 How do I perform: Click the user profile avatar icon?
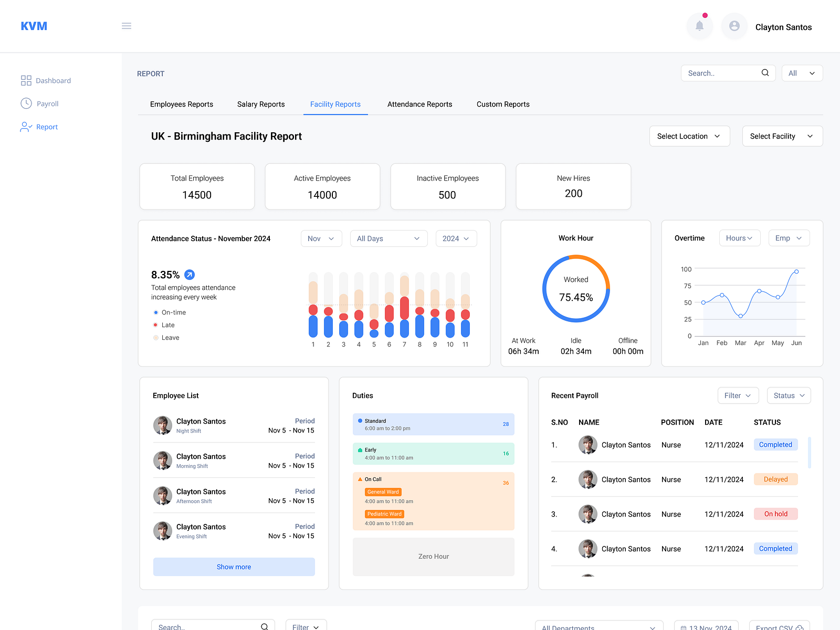pos(734,26)
